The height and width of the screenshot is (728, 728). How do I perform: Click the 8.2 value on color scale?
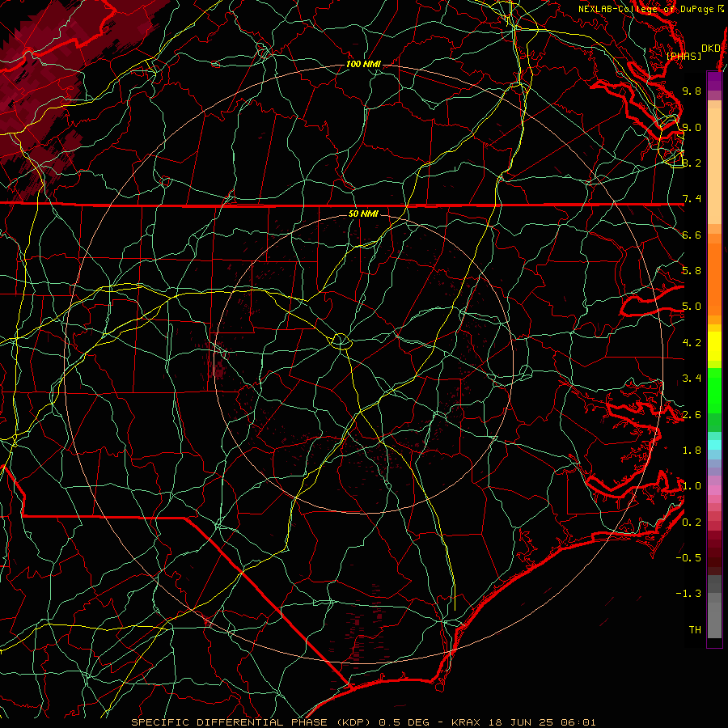click(x=692, y=163)
